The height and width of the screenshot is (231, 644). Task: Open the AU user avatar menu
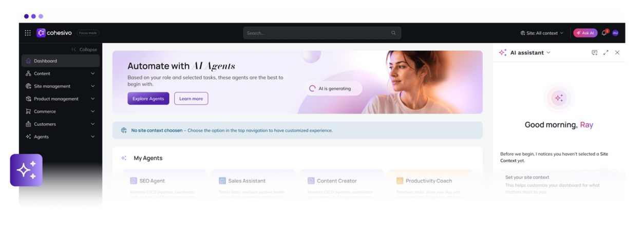click(x=615, y=33)
